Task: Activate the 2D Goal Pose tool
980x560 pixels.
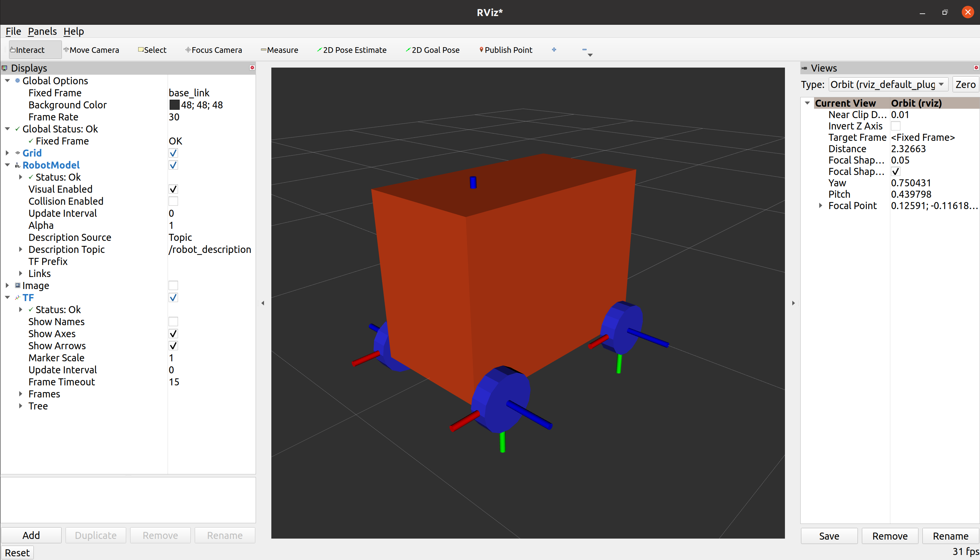Action: [x=432, y=50]
